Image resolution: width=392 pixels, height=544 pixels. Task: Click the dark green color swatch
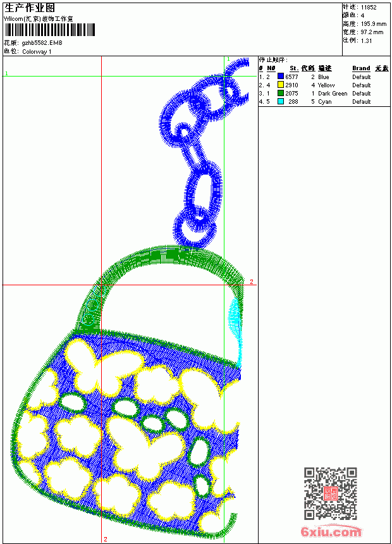(x=281, y=93)
